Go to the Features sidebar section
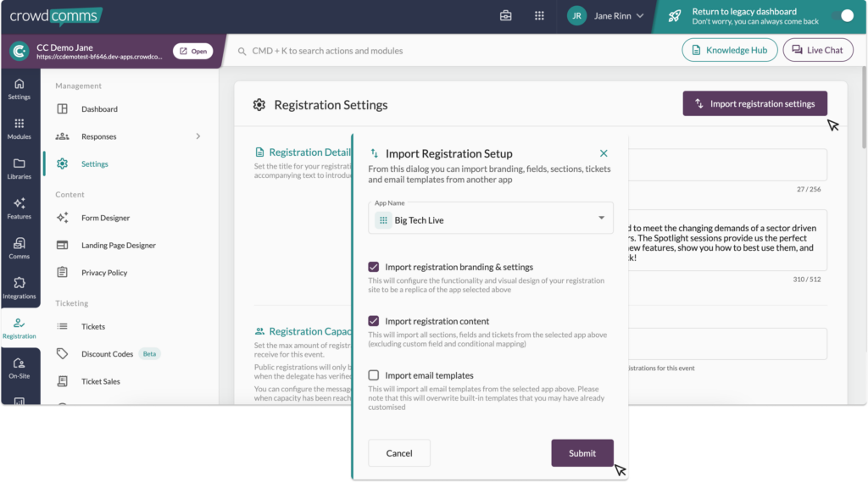This screenshot has width=868, height=482. 19,208
